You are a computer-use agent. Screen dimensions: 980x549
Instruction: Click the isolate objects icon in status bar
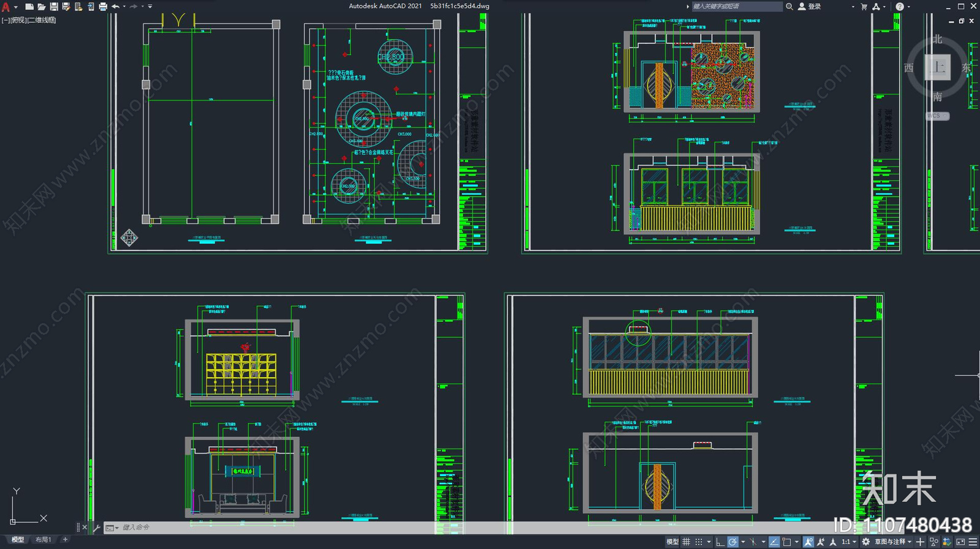coord(933,542)
